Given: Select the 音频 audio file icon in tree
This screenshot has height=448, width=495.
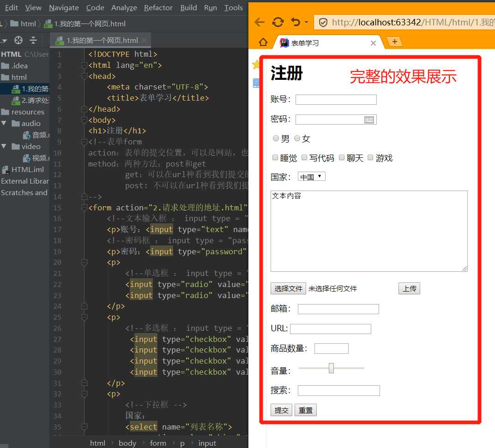Looking at the screenshot, I should tap(26, 135).
